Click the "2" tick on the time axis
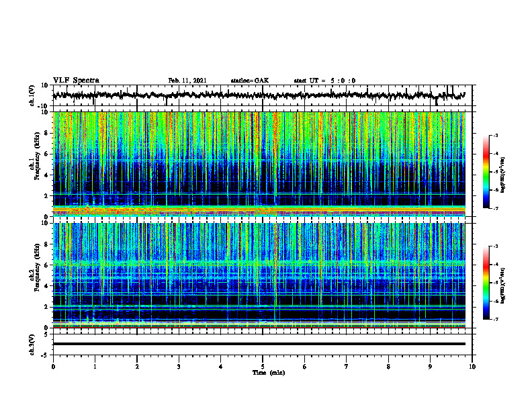The image size is (532, 411). pyautogui.click(x=137, y=367)
